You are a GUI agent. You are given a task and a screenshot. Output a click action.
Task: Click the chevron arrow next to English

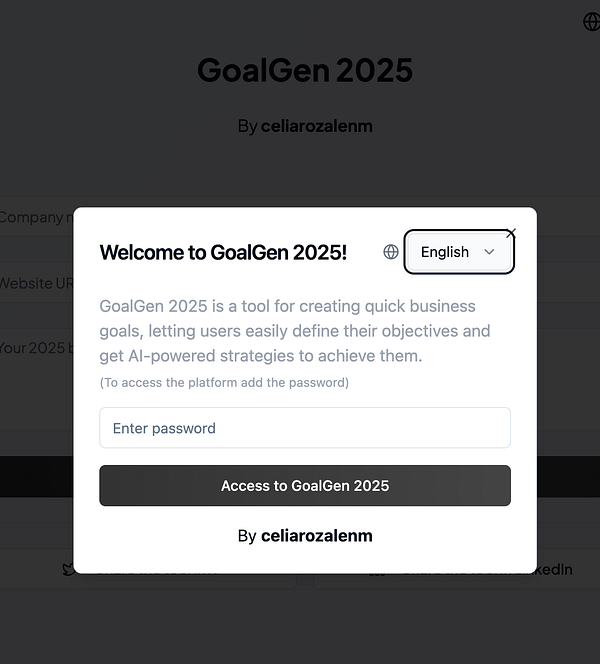click(489, 252)
